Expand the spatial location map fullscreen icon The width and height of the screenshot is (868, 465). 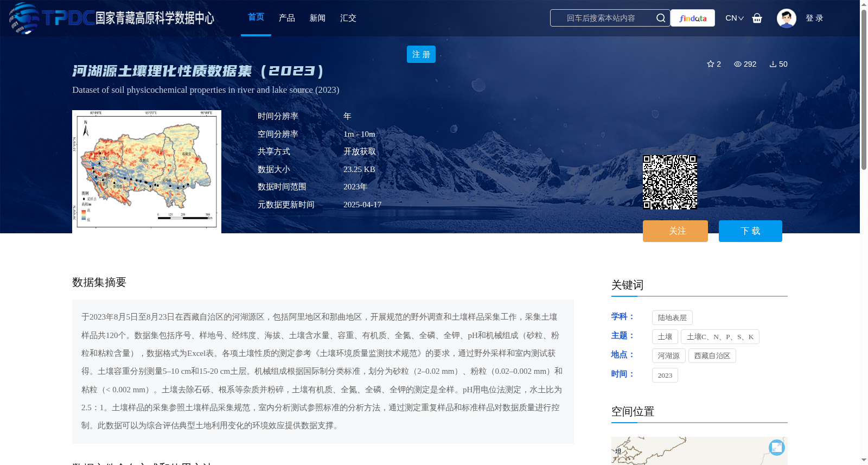tap(777, 447)
